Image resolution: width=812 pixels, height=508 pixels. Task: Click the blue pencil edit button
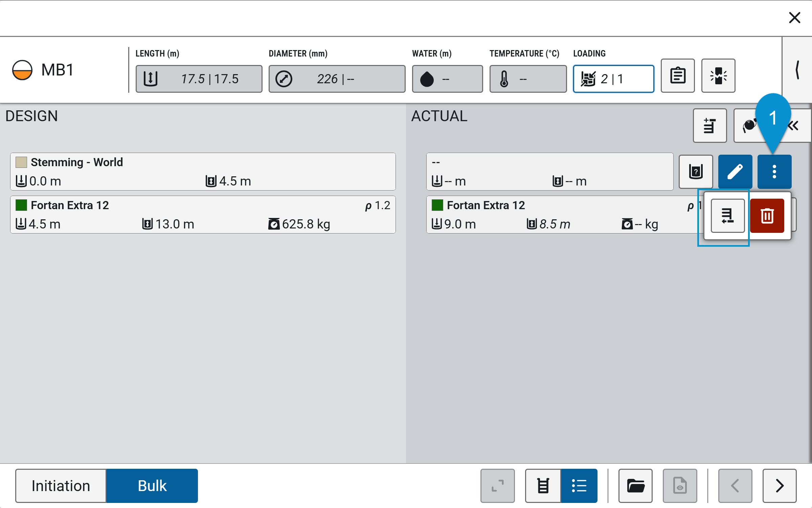pos(735,172)
